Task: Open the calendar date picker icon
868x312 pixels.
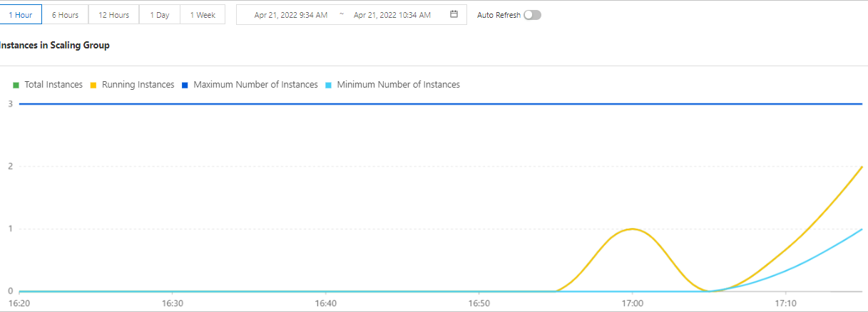Action: tap(454, 14)
